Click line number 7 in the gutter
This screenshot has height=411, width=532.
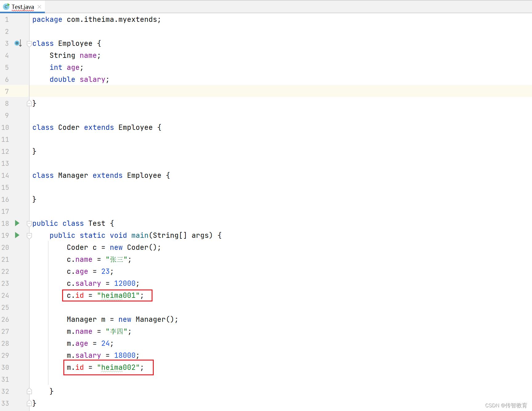(x=7, y=91)
